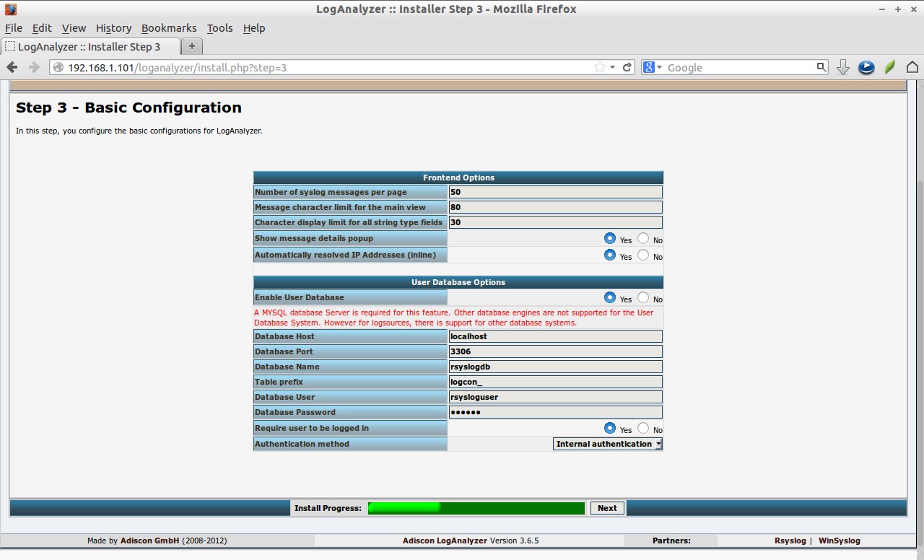Click the Database Port field

click(x=555, y=351)
